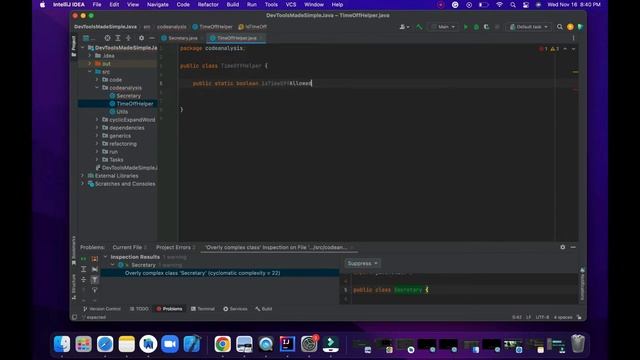
Task: Open the Navigate menu
Action: pos(158,4)
